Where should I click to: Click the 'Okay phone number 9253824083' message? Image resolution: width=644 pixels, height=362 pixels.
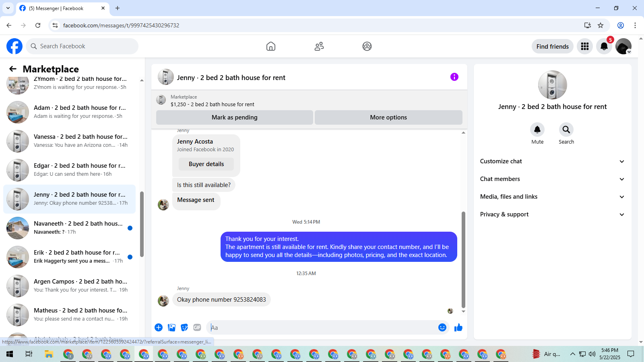click(221, 300)
